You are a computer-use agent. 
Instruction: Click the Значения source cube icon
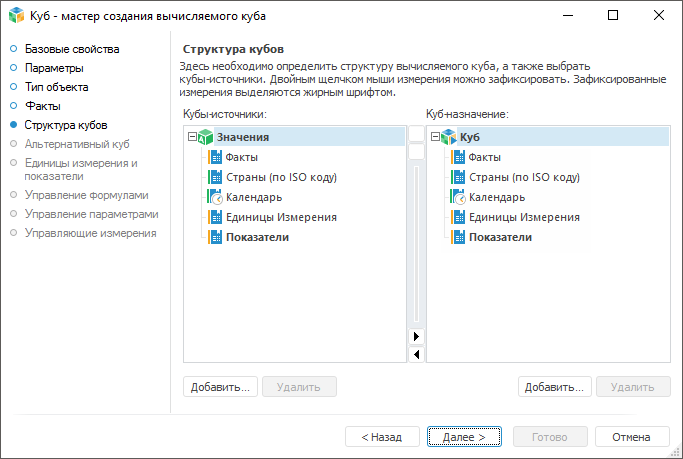tap(206, 137)
